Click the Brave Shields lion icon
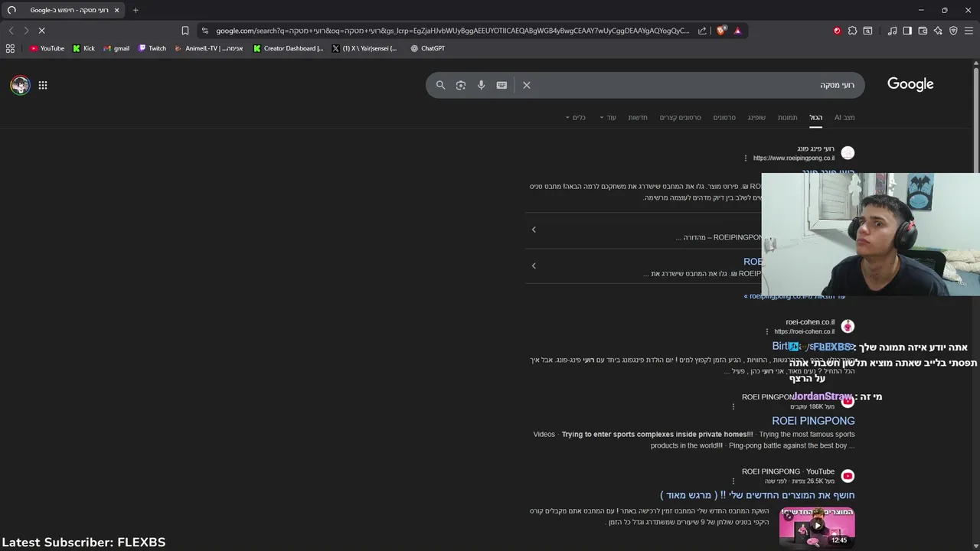Image resolution: width=980 pixels, height=551 pixels. tap(721, 31)
